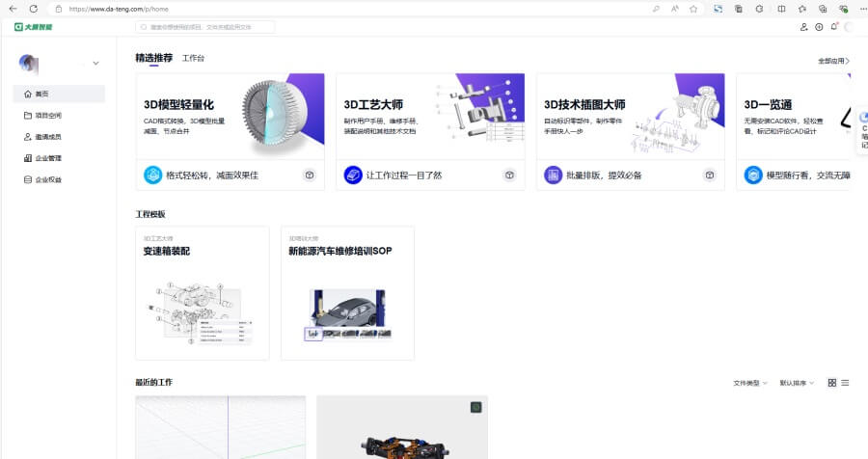
Task: Click the cube icon on the 3D模型轻量化 card
Action: (x=310, y=175)
